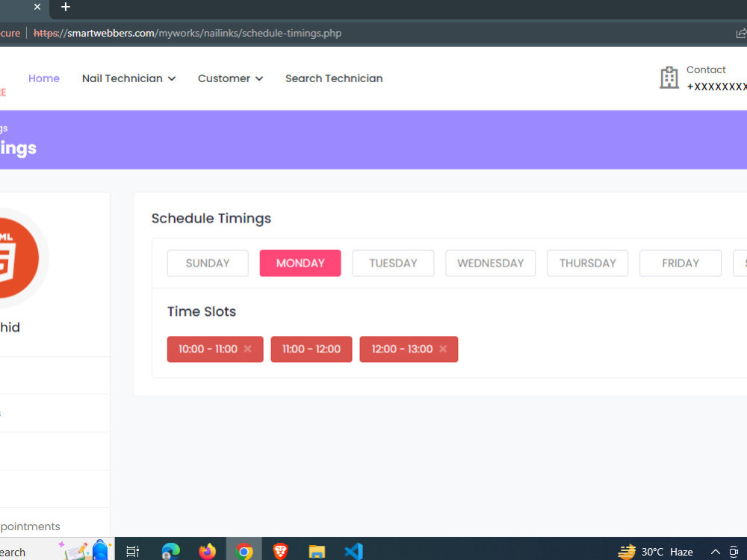Select the WEDNESDAY schedule tab
This screenshot has width=747, height=560.
tap(490, 264)
